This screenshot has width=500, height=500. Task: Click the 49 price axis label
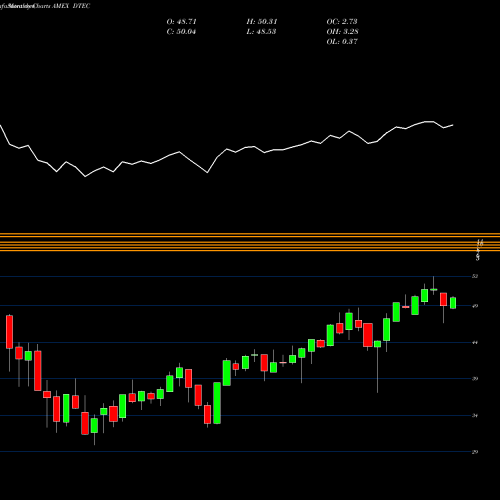tap(475, 306)
